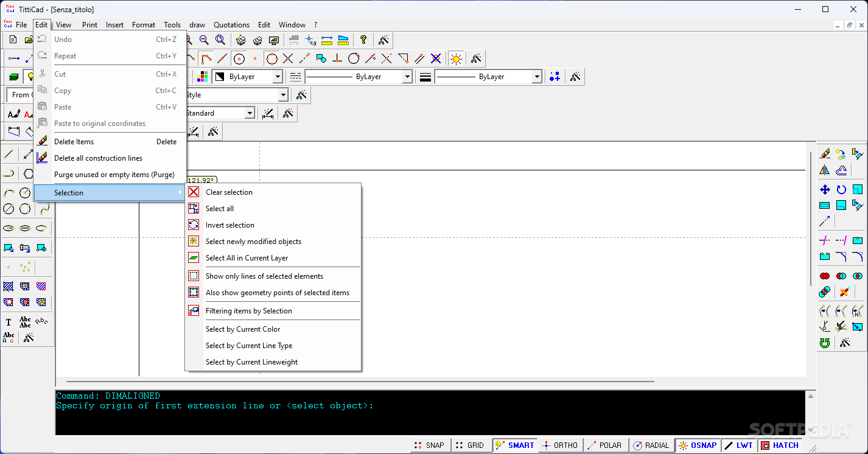868x454 pixels.
Task: Click the New document icon
Action: click(x=13, y=40)
